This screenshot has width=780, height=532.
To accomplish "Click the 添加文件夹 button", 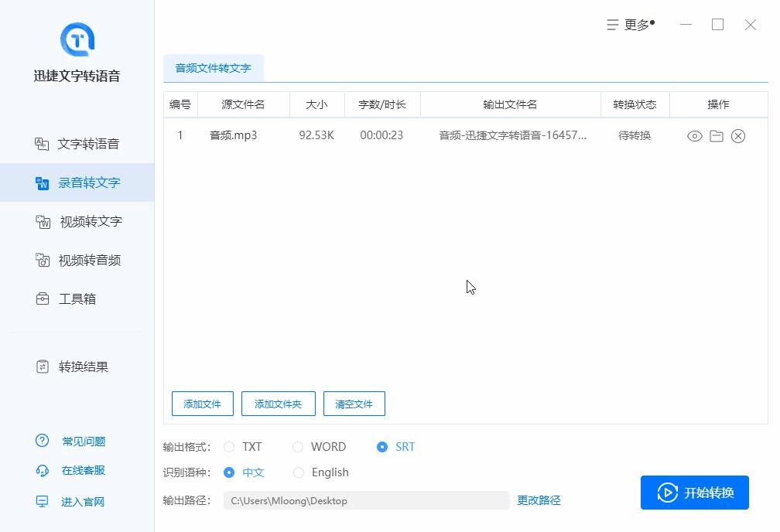I will tap(278, 404).
